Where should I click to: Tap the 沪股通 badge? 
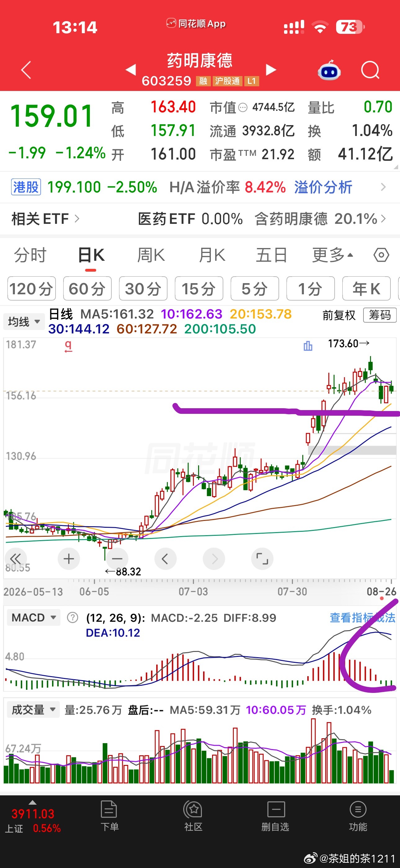click(x=227, y=81)
